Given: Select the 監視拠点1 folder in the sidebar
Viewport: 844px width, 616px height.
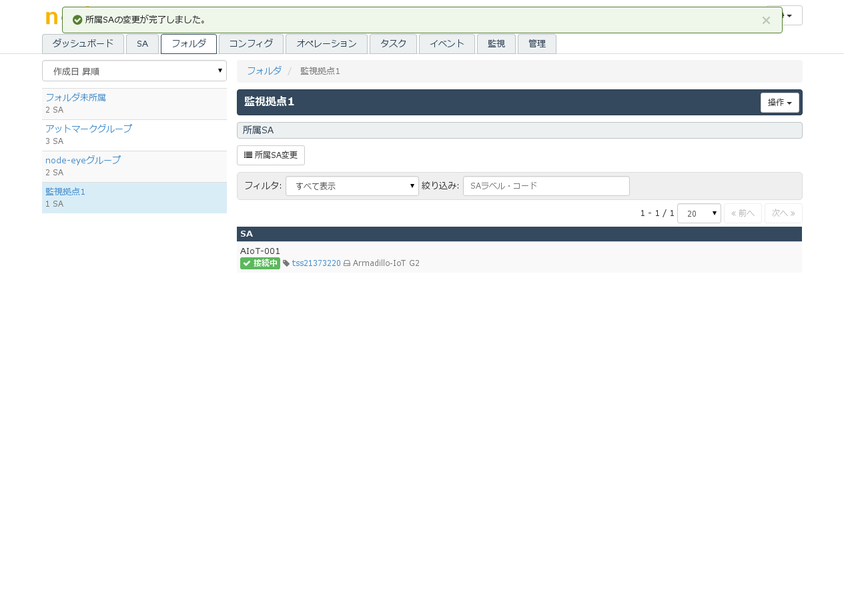Looking at the screenshot, I should click(65, 191).
